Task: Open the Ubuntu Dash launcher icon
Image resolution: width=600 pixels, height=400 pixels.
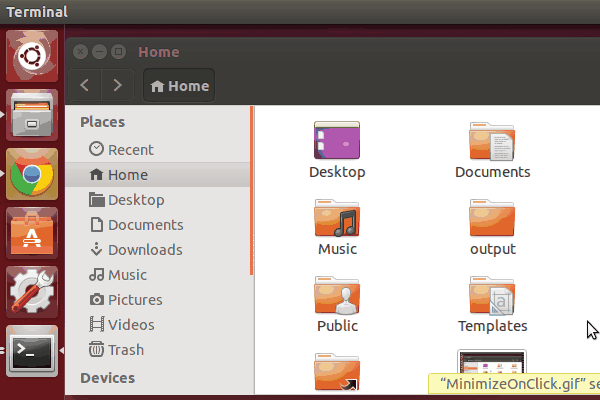Action: click(x=32, y=56)
